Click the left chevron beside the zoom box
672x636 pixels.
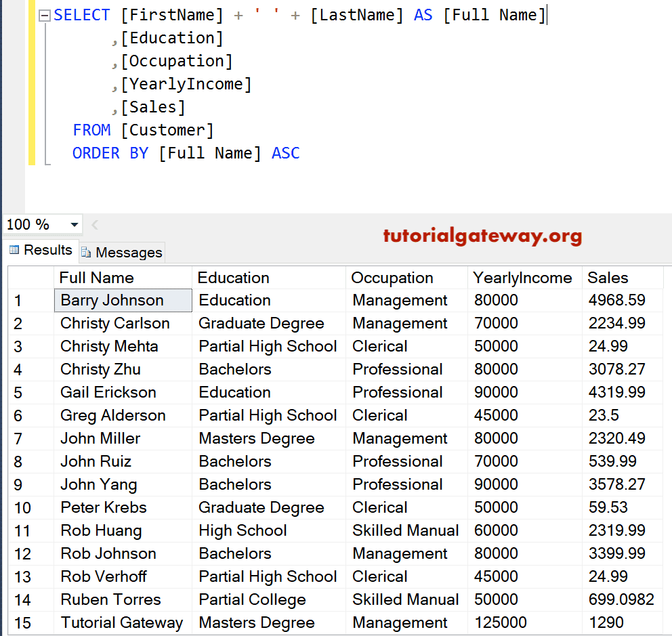click(x=93, y=224)
